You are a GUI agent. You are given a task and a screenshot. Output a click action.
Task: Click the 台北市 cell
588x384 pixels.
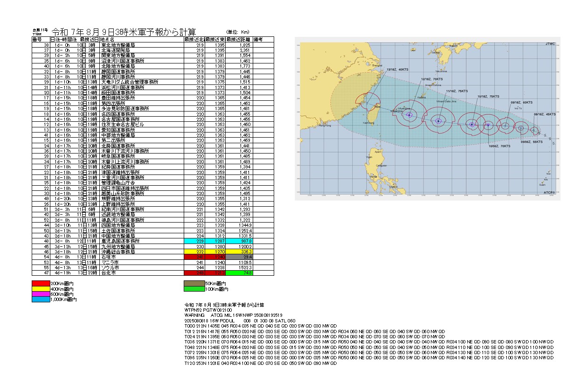[x=142, y=273]
